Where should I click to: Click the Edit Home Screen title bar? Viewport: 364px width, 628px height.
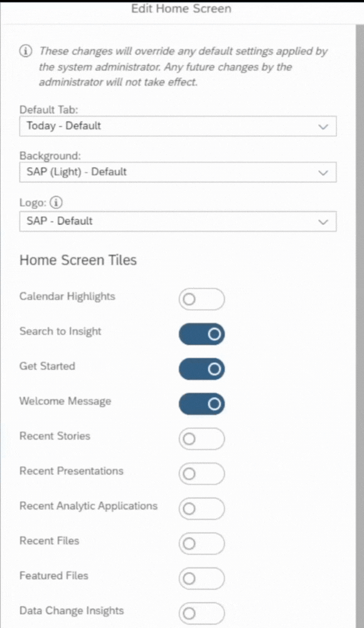181,8
